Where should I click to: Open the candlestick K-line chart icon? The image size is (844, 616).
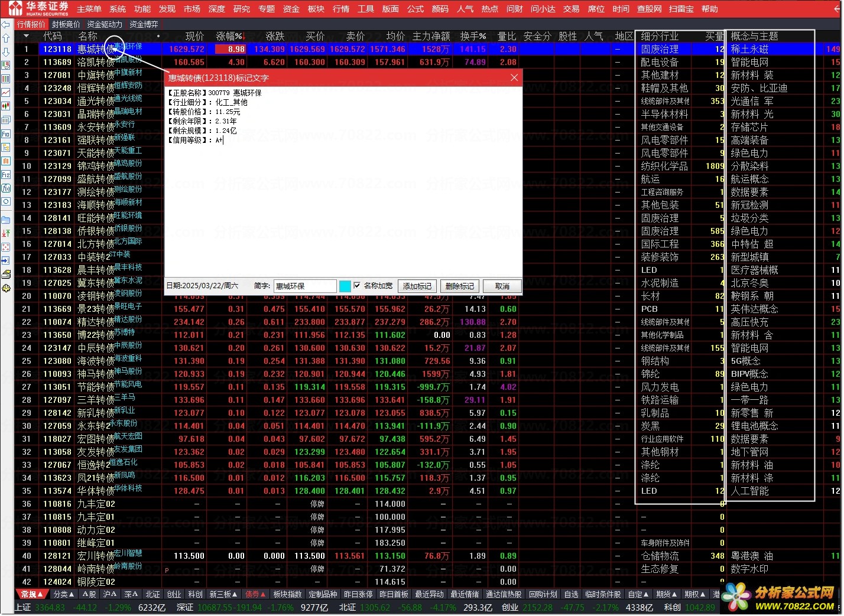pos(6,106)
